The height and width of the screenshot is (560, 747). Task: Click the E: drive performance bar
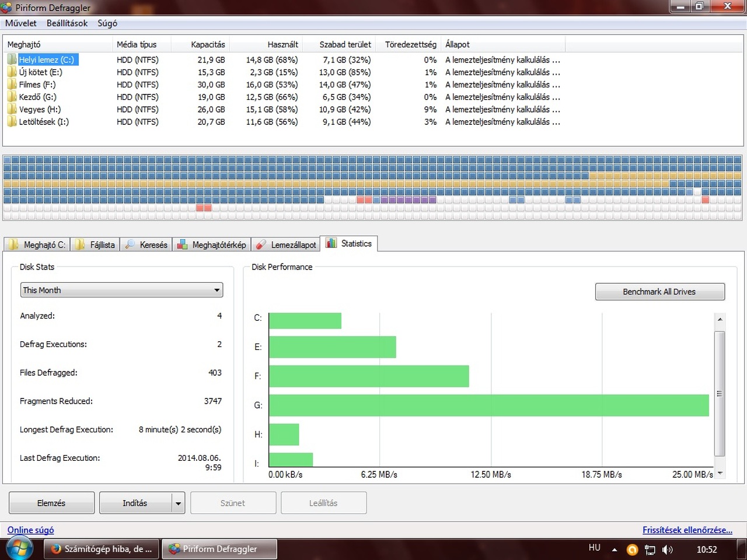[333, 347]
